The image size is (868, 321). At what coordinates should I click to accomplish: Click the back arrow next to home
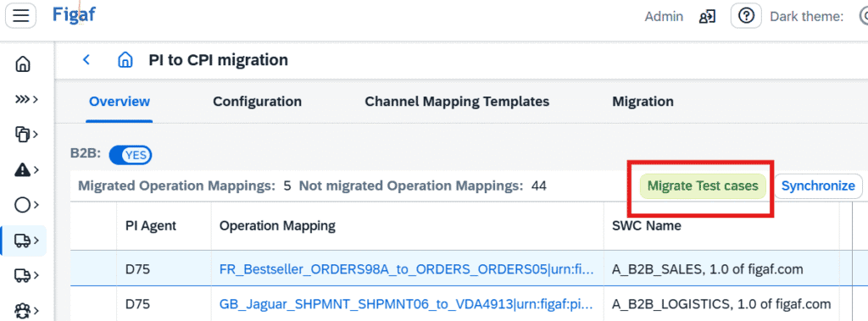tap(86, 60)
